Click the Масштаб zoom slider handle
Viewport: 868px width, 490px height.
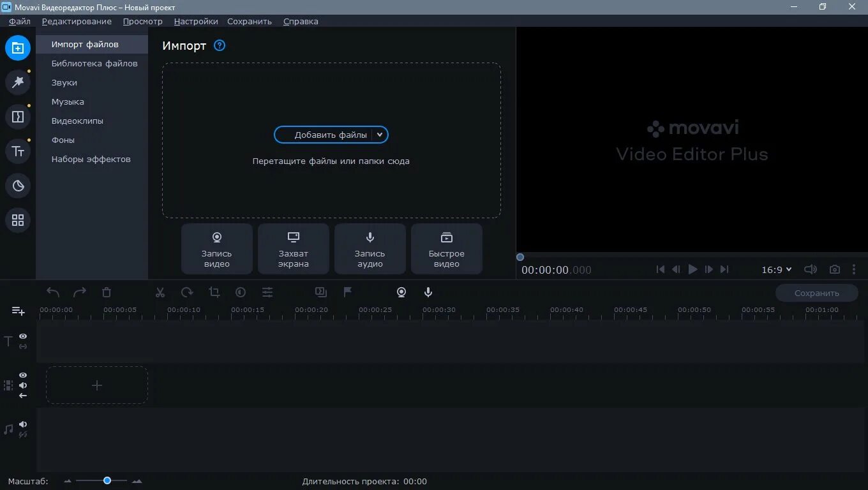[x=107, y=480]
